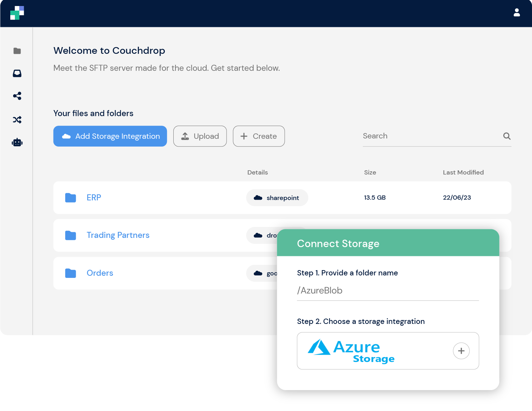Screen dimensions: 532x411
Task: Click the Trading Partners row folder icon
Action: point(71,235)
